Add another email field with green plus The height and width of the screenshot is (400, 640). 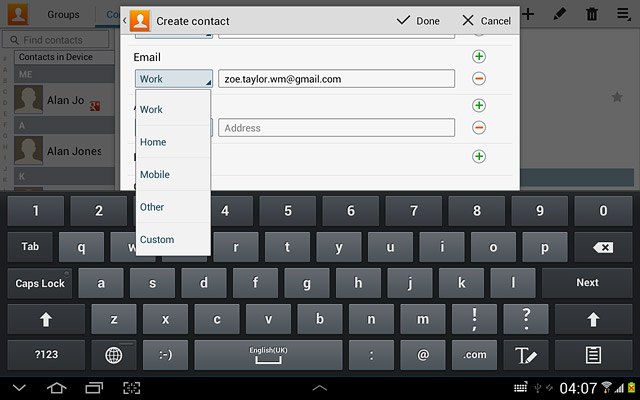(479, 56)
